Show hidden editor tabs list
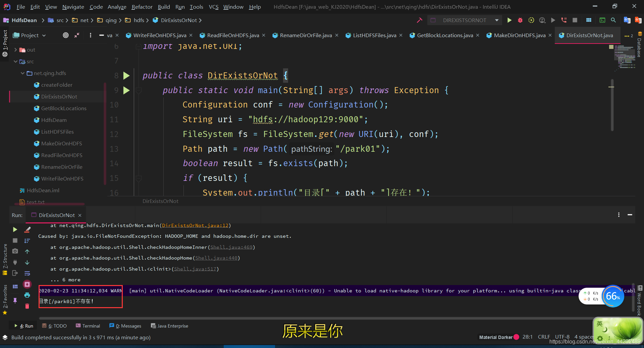Screen dimensions: 644x348 [629, 36]
